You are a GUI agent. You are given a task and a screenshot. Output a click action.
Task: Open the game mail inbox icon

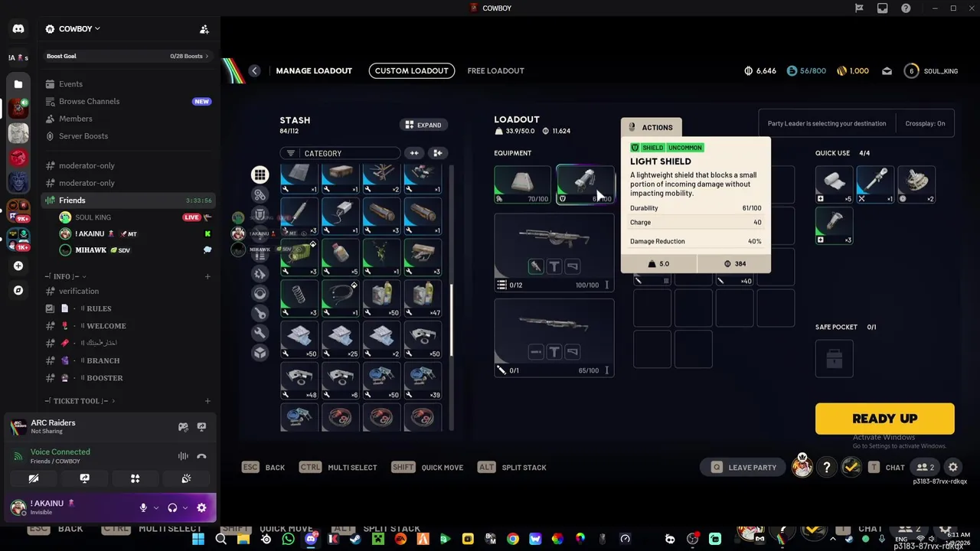[887, 71]
